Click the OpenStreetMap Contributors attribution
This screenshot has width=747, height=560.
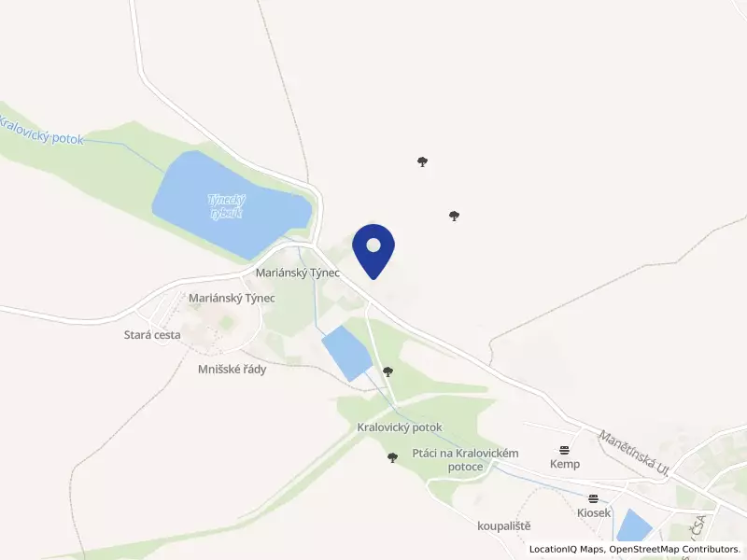(675, 549)
